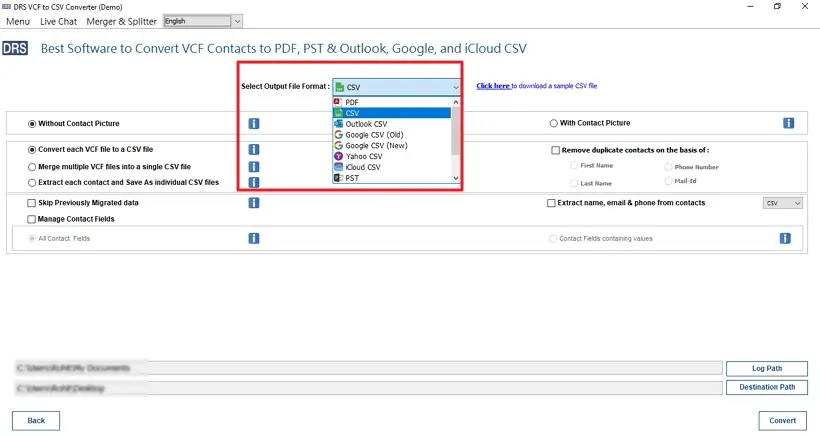This screenshot has height=437, width=820.
Task: Choose Google CSV (Old) output format
Action: pos(392,135)
